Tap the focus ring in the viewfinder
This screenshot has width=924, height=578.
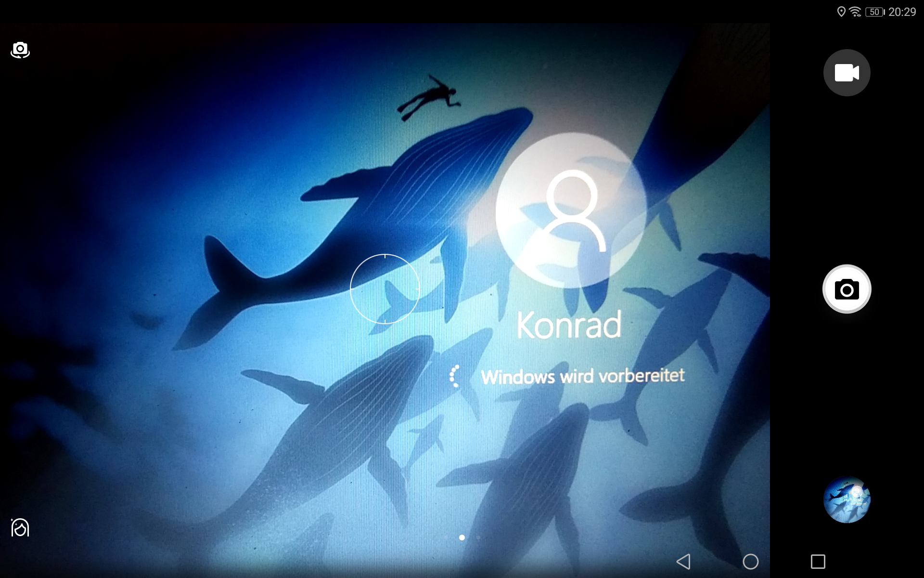coord(385,289)
